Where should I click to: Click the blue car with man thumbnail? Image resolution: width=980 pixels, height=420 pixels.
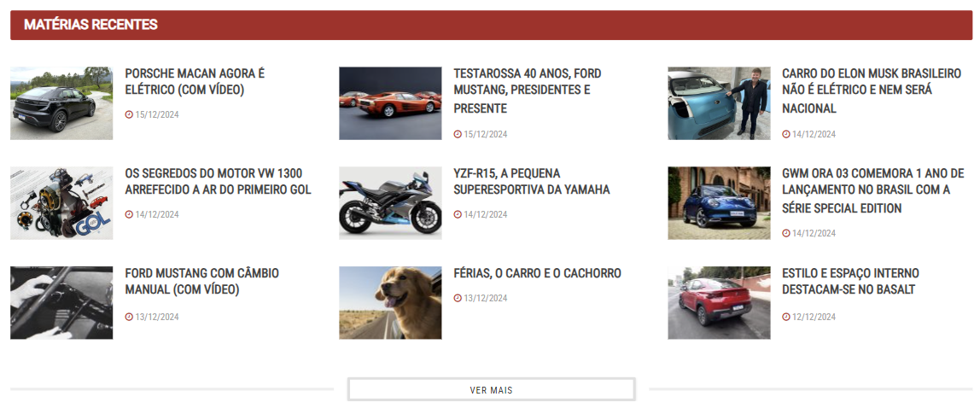tap(719, 103)
